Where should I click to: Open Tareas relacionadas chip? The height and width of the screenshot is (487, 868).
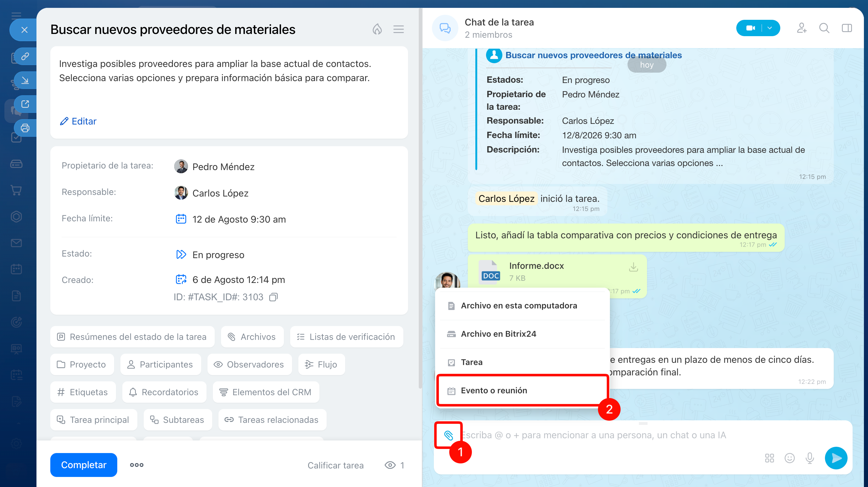pyautogui.click(x=272, y=420)
